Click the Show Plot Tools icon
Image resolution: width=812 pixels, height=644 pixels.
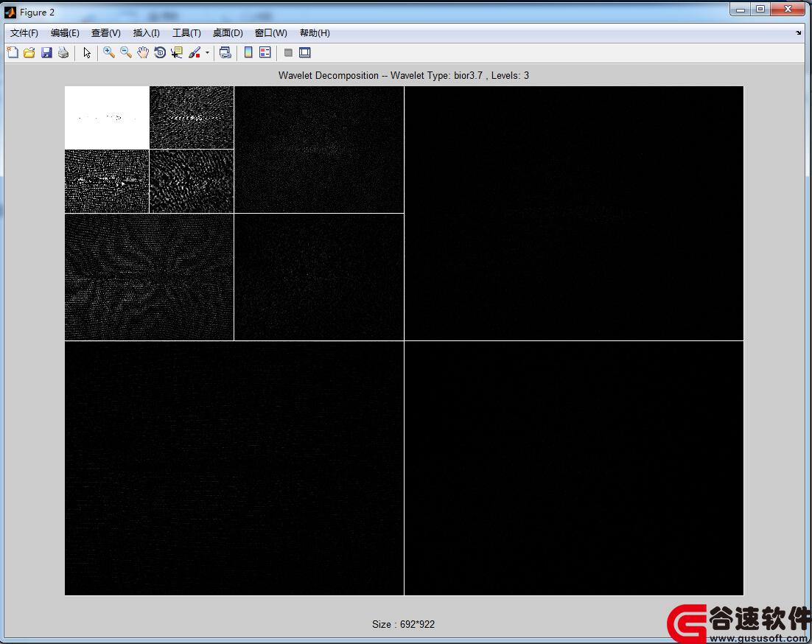pyautogui.click(x=305, y=52)
